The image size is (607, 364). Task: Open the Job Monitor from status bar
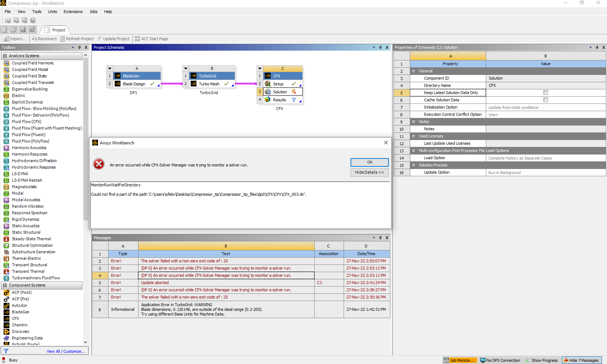click(x=459, y=360)
